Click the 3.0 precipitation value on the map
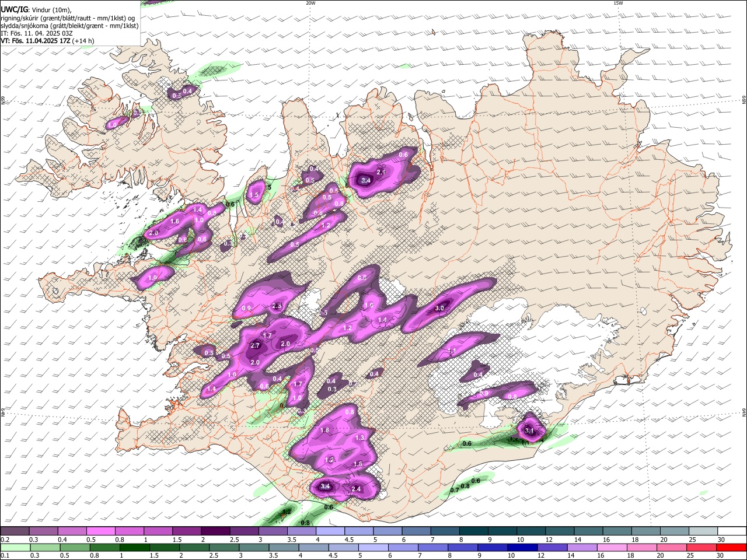 [x=439, y=308]
